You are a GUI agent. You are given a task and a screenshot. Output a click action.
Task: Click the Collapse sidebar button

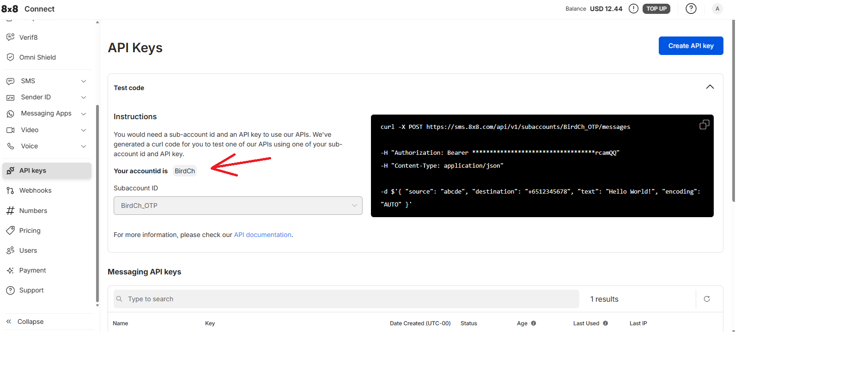[x=30, y=322]
